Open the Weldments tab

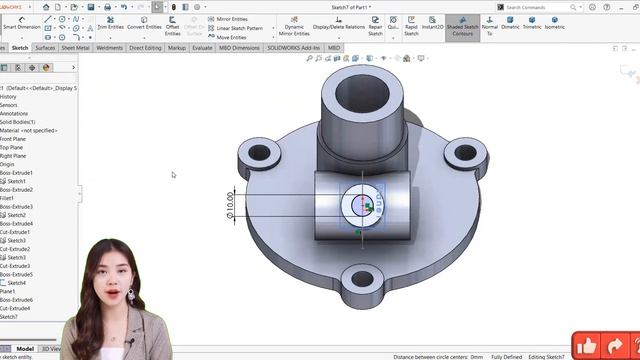click(109, 48)
